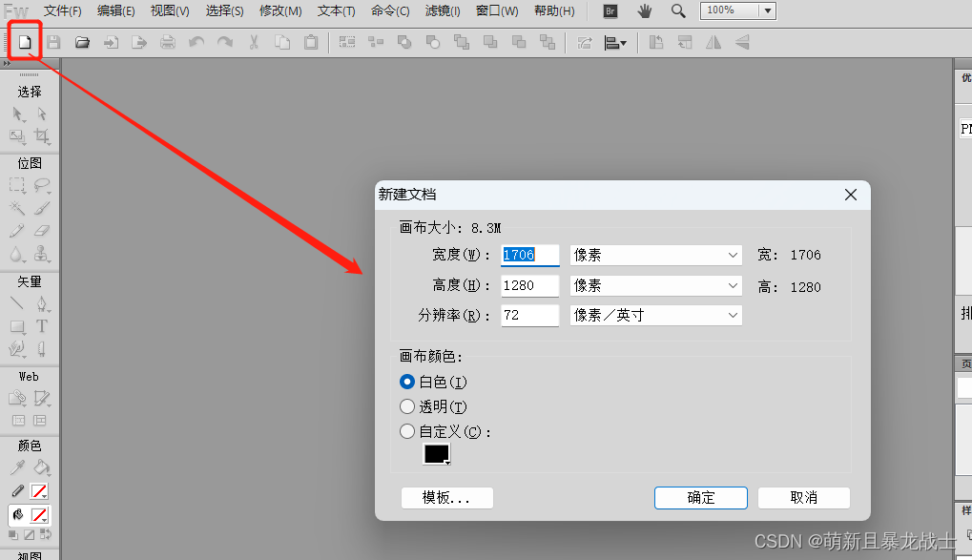Select the Pencil tool
The width and height of the screenshot is (972, 560).
[17, 231]
